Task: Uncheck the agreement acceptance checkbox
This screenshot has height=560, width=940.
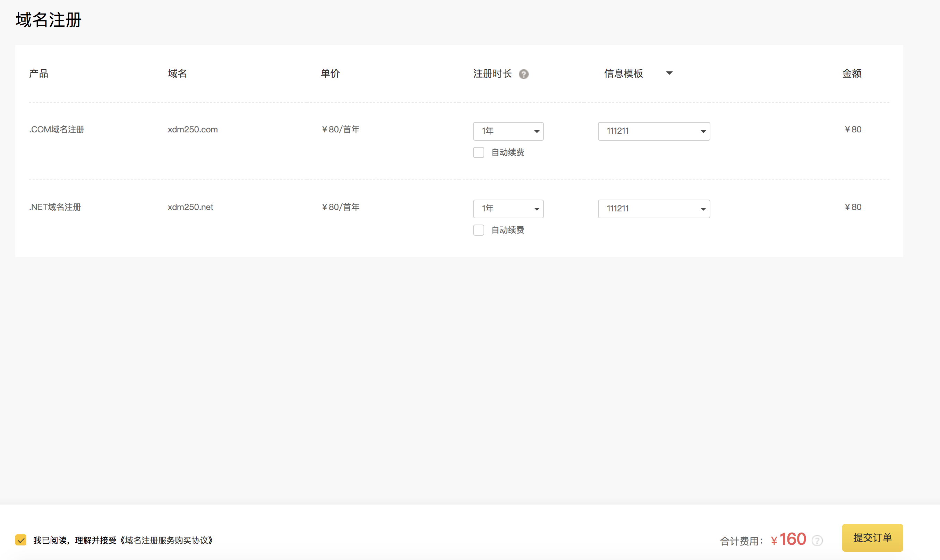Action: (21, 540)
